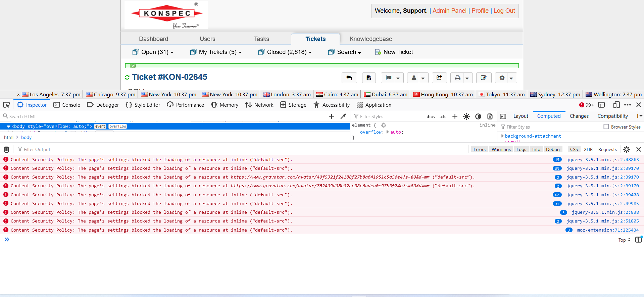The height and width of the screenshot is (297, 644).
Task: Click the New Ticket button
Action: point(394,52)
